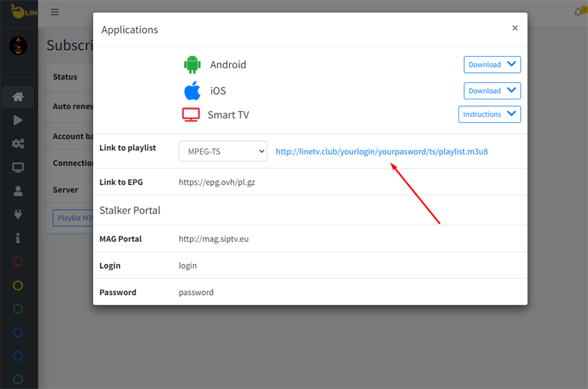This screenshot has height=389, width=588.
Task: Click the Playlist M3U button behind dialog
Action: pyautogui.click(x=73, y=218)
